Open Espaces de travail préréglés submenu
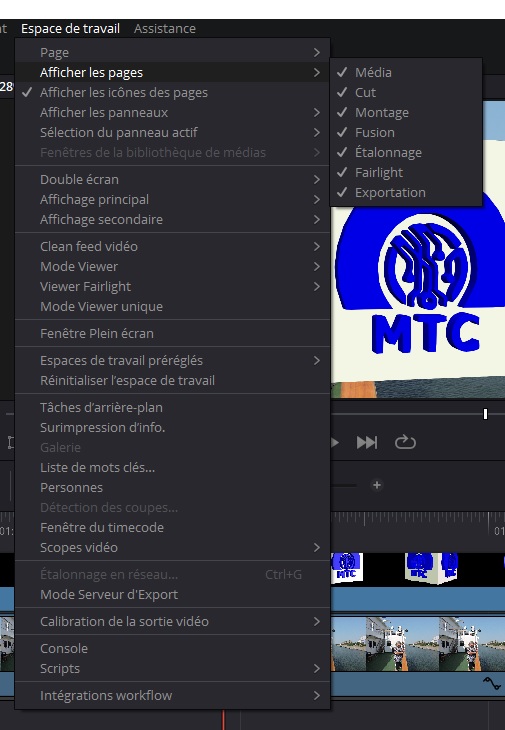 pyautogui.click(x=172, y=361)
